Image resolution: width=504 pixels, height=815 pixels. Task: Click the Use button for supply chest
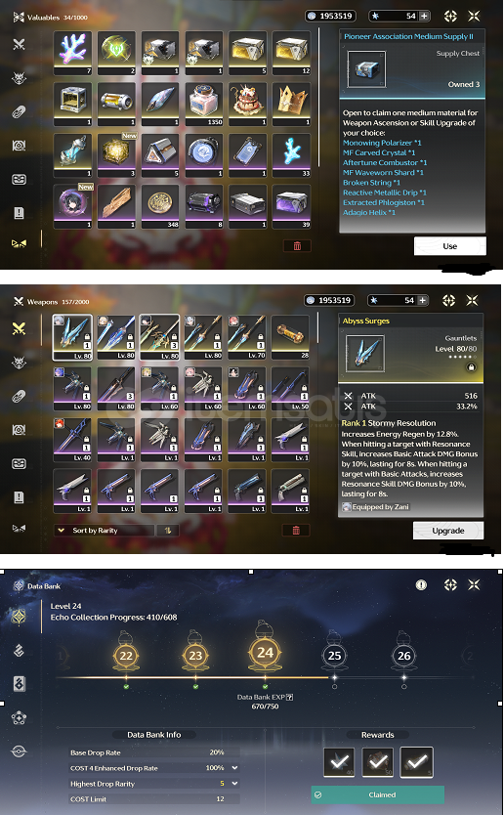pos(450,246)
